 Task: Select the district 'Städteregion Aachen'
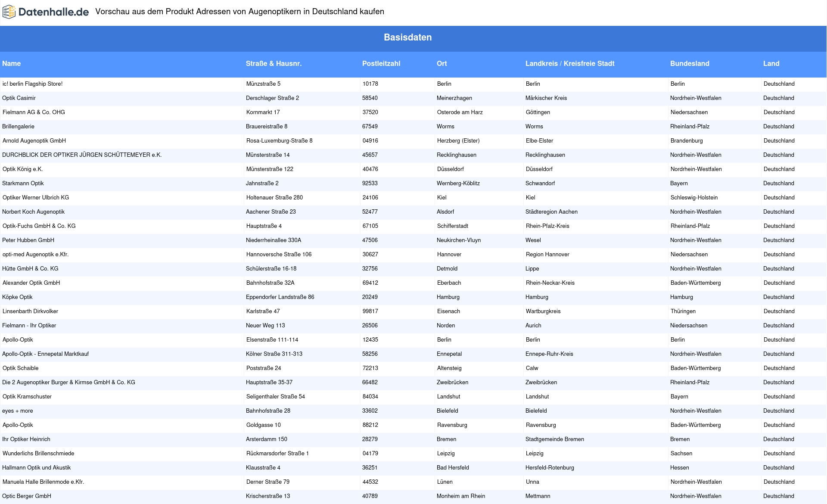pyautogui.click(x=551, y=212)
